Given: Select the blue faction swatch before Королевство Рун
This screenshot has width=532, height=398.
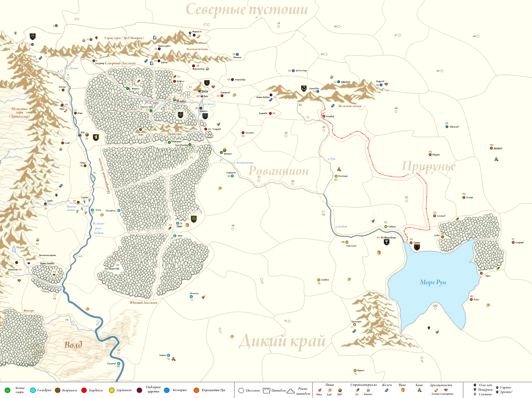Looking at the screenshot, I should 167,390.
